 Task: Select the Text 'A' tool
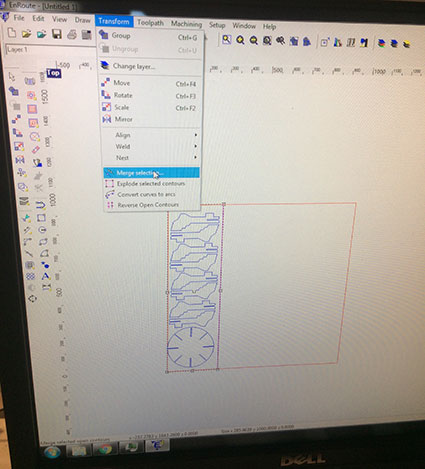(x=45, y=276)
